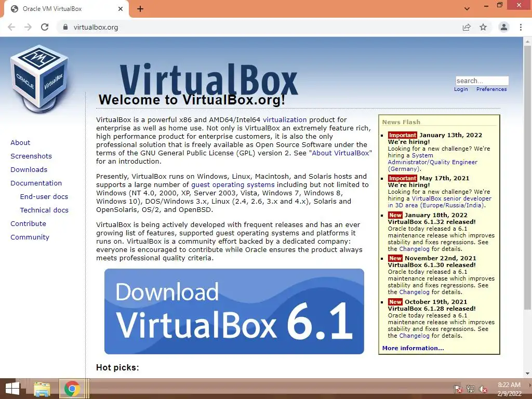This screenshot has width=532, height=399.
Task: Open System Administrator/Quality Engineer job link
Action: click(x=433, y=162)
